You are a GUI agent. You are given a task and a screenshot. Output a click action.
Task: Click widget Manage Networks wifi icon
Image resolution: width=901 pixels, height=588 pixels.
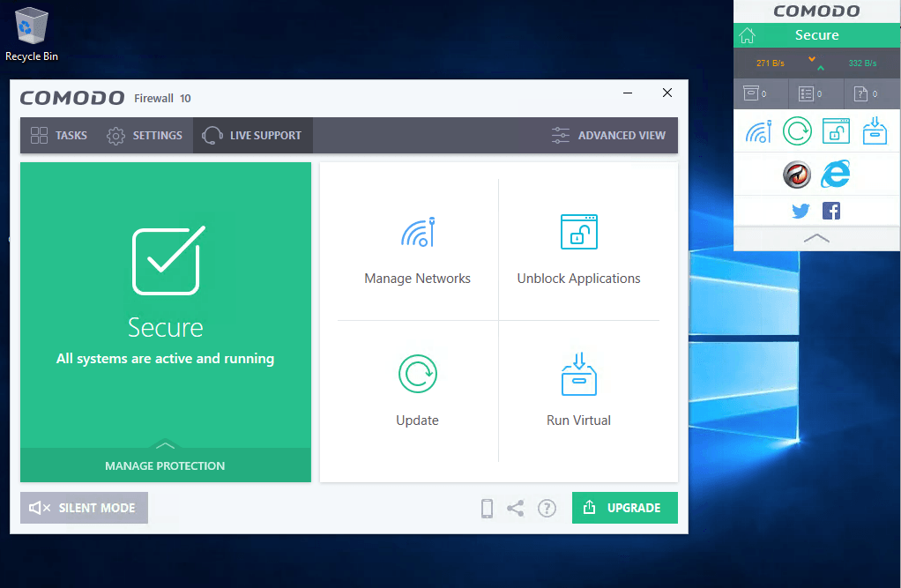point(758,131)
